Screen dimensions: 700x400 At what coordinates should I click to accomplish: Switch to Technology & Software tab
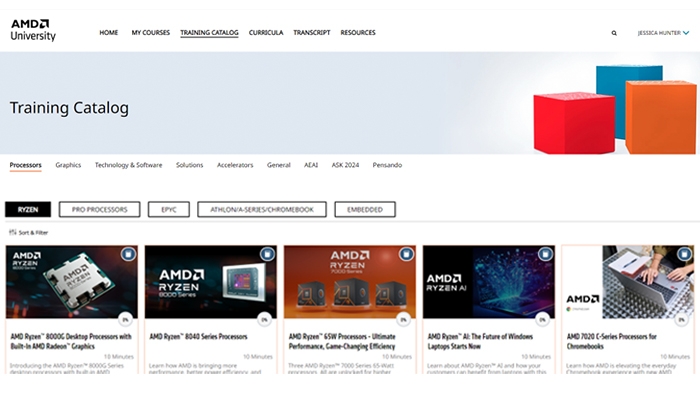tap(129, 165)
